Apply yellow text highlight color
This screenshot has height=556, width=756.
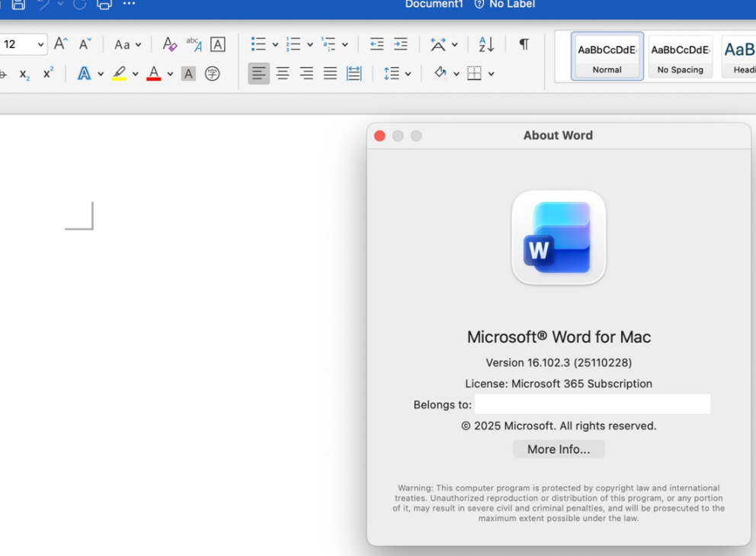(x=119, y=73)
